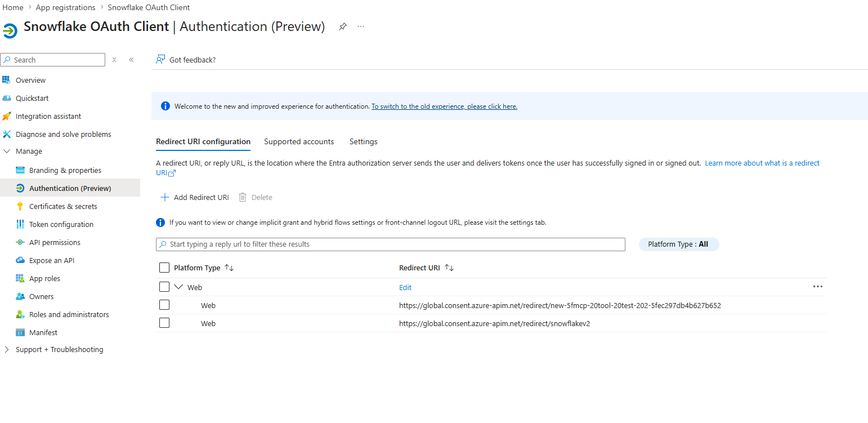Open the more options ellipsis beside the title
This screenshot has width=868, height=423.
point(361,26)
